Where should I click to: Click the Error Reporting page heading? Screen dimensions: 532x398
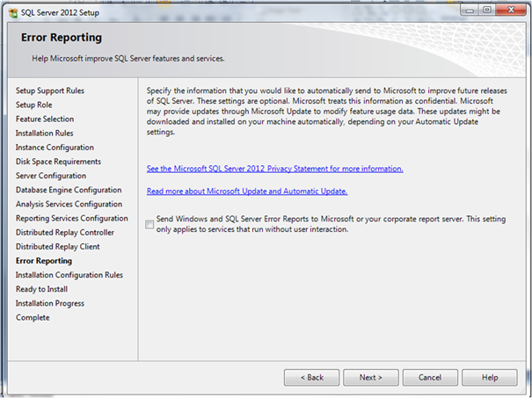62,37
